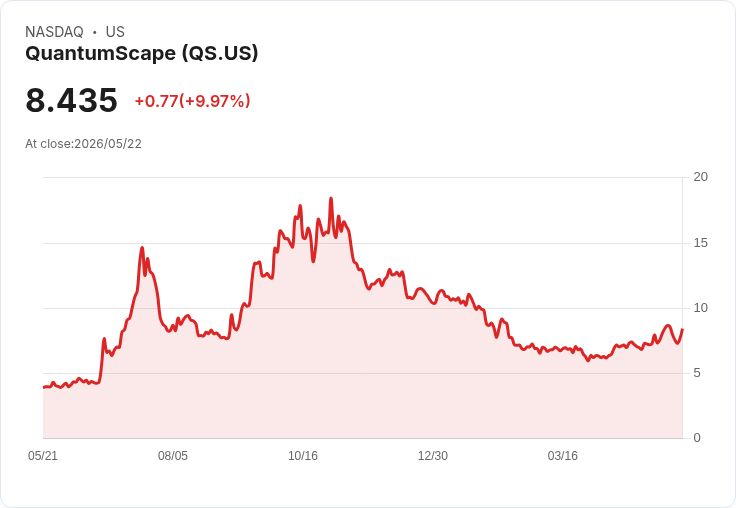Click the 20 y-axis price label
The height and width of the screenshot is (508, 736).
click(701, 177)
